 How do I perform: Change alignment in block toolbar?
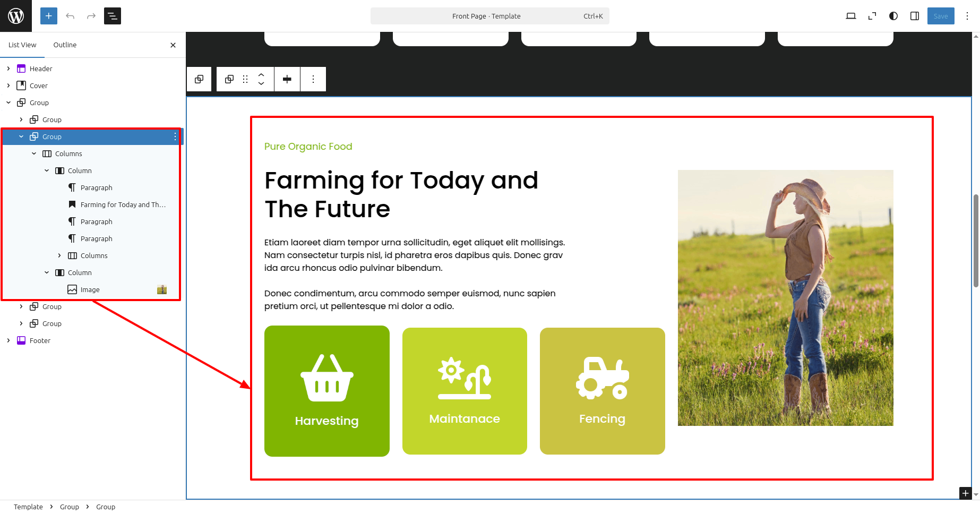[x=287, y=79]
